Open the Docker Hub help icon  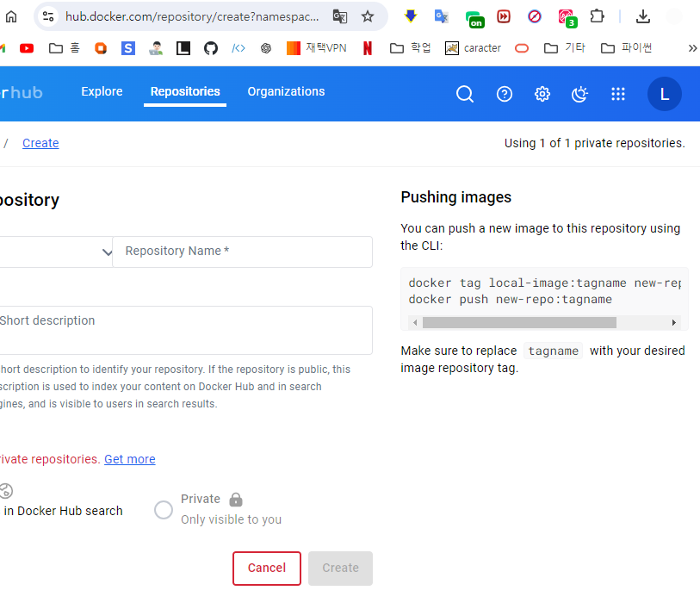click(x=505, y=94)
